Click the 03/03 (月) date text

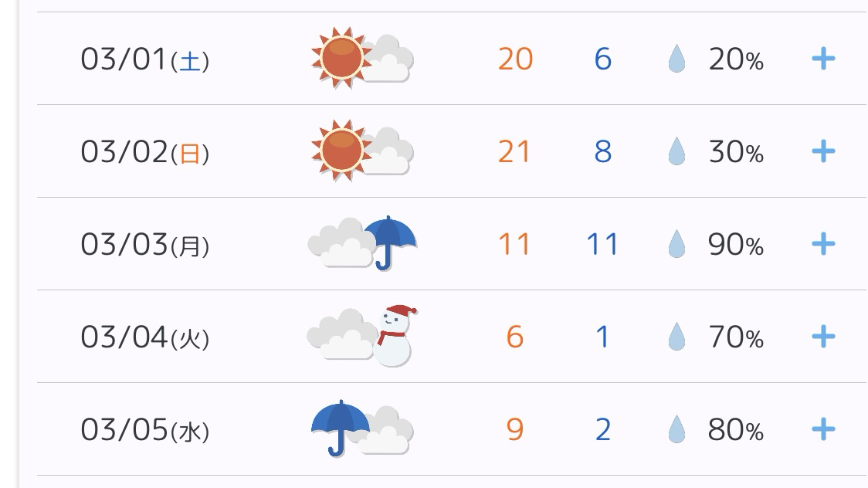pos(144,245)
